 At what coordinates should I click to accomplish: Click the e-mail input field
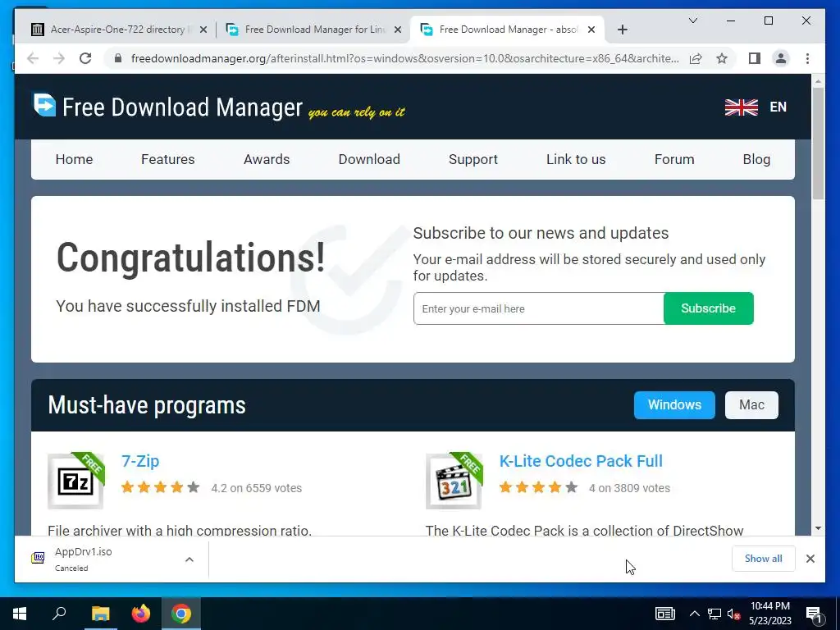click(x=538, y=308)
